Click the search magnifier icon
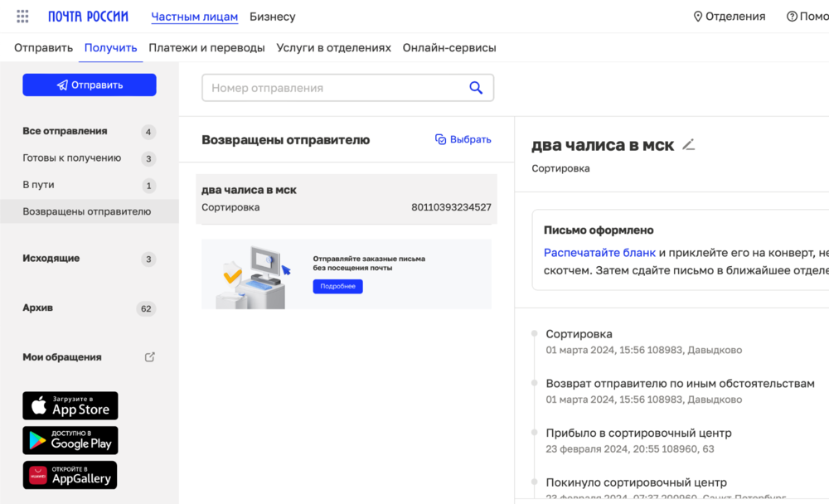The height and width of the screenshot is (504, 829). pos(475,87)
